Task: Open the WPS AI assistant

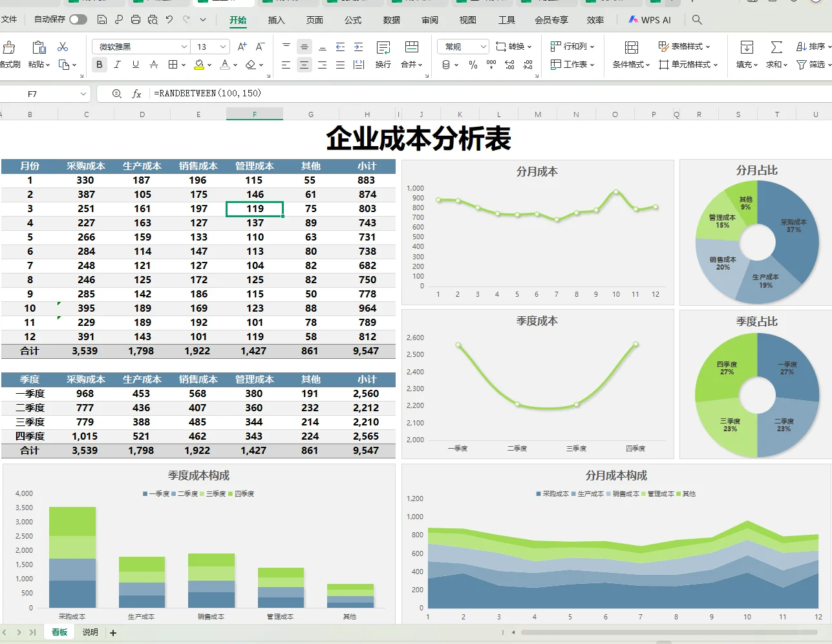Action: (650, 19)
